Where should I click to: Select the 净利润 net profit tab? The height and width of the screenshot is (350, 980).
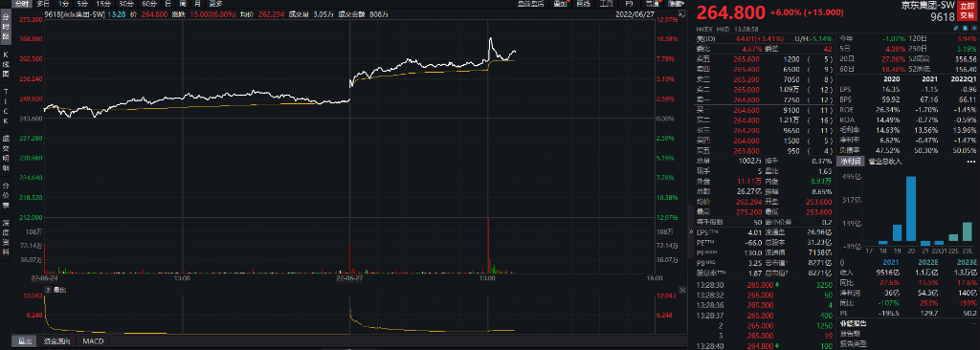pos(850,162)
